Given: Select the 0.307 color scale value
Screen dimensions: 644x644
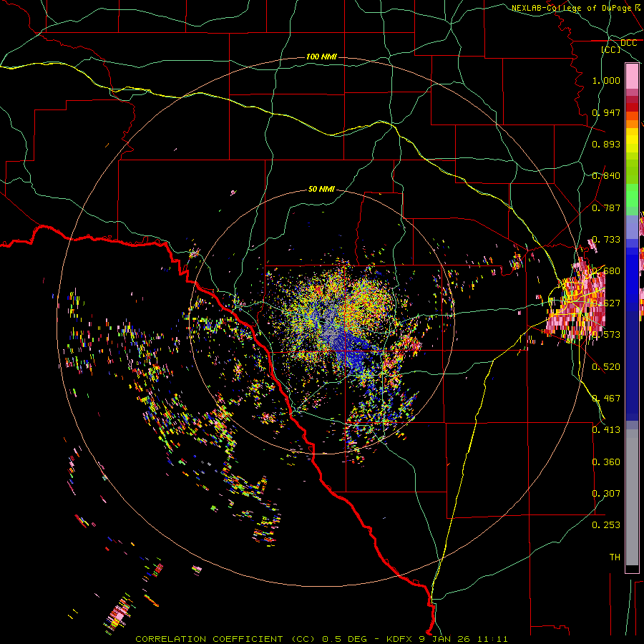Looking at the screenshot, I should point(606,494).
